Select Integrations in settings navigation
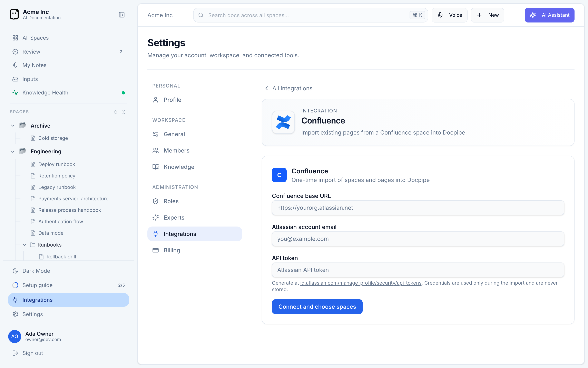588x368 pixels. [195, 234]
